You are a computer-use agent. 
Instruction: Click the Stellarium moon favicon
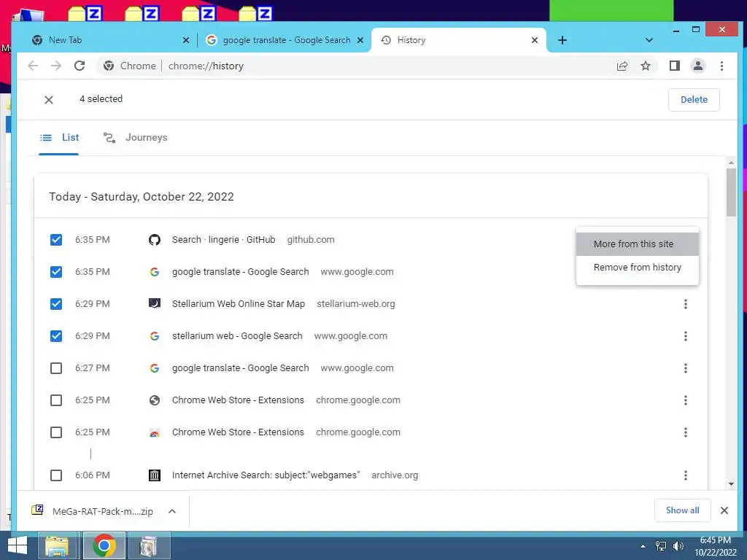click(155, 303)
